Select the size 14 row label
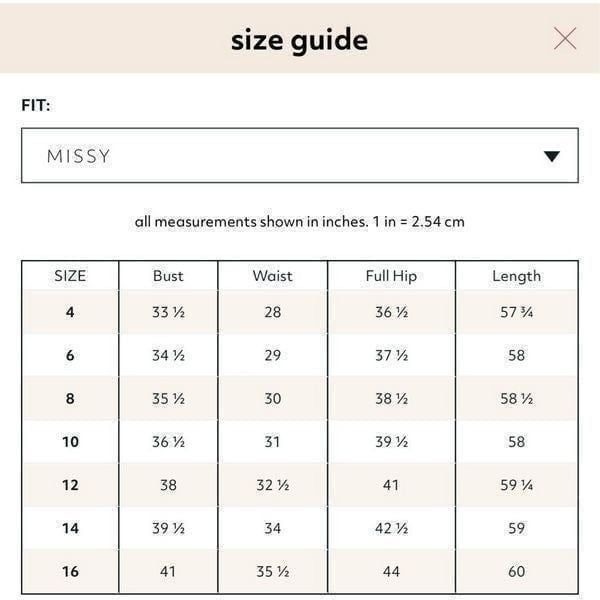 70,528
